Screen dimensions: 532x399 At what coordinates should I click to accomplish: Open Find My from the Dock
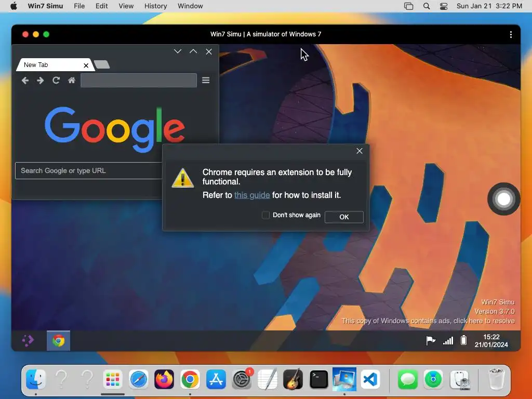[x=433, y=379]
